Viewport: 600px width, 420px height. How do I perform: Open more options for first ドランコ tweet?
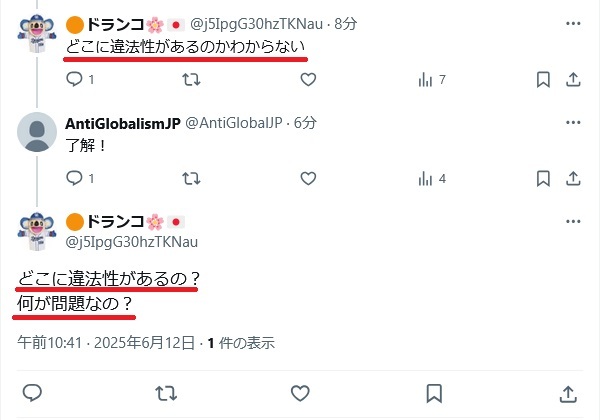point(573,24)
